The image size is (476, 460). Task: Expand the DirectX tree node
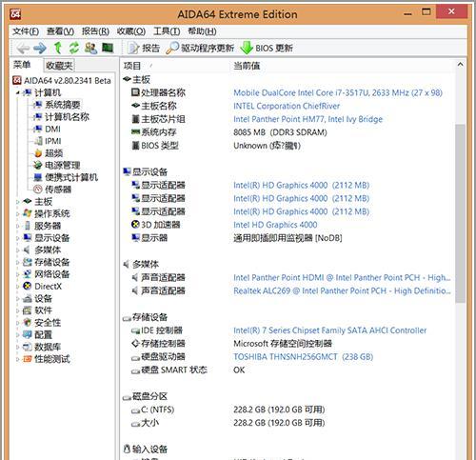coord(18,287)
